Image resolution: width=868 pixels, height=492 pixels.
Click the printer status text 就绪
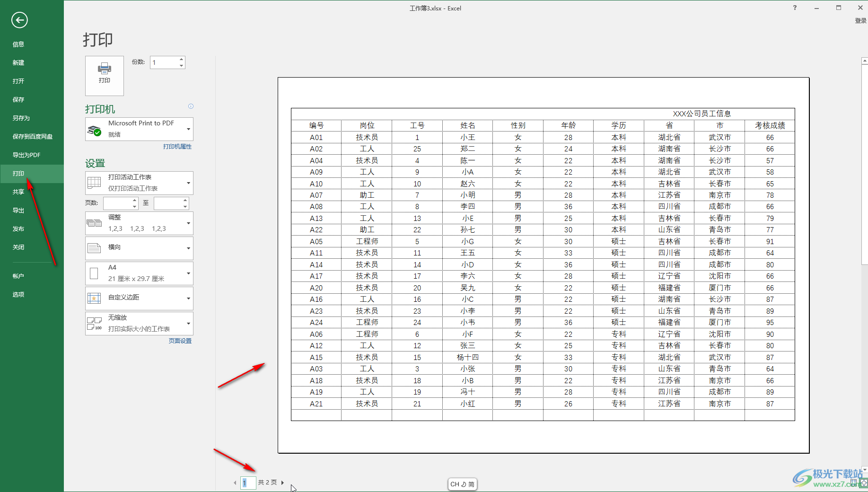(114, 135)
